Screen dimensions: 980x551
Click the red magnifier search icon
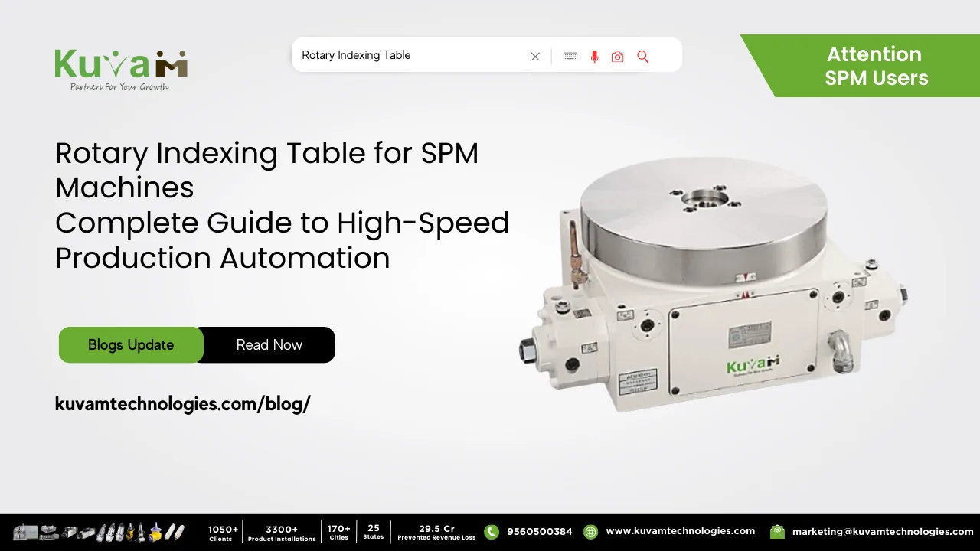643,57
